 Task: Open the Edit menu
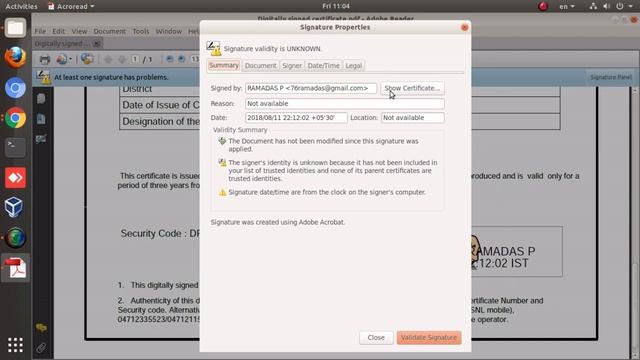(x=58, y=31)
